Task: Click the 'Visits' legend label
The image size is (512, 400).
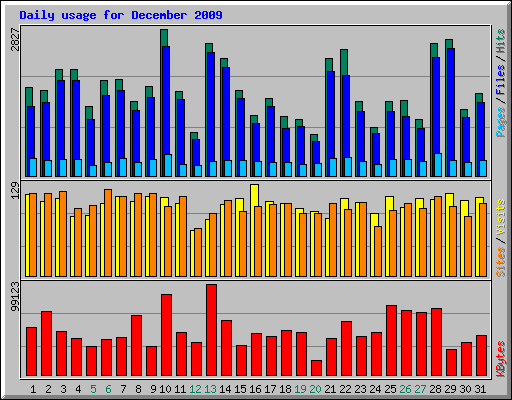Action: point(500,217)
